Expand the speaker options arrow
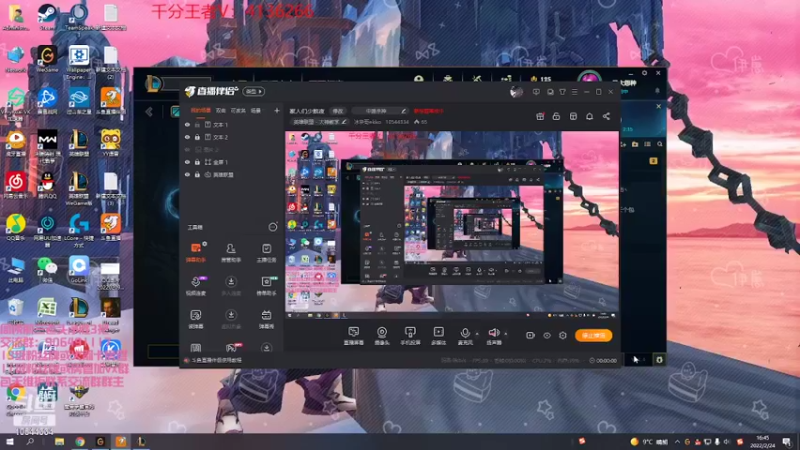 506,334
